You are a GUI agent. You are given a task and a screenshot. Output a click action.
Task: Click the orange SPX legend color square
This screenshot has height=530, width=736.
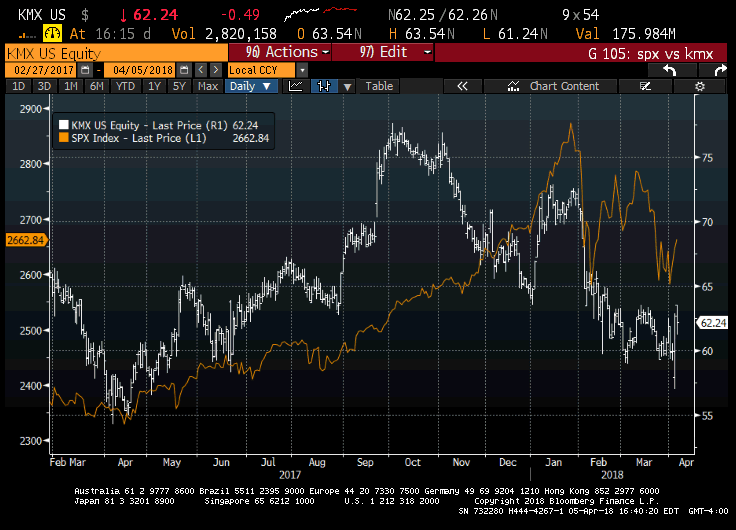coord(63,138)
